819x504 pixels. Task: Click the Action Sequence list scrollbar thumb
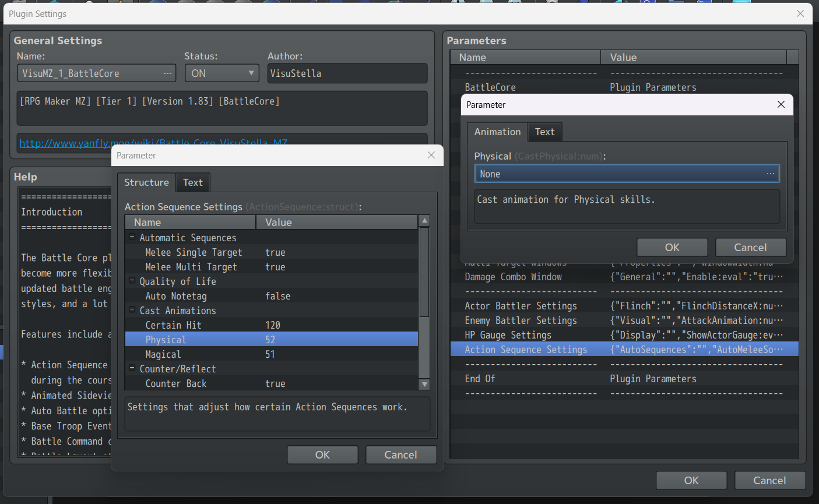[x=424, y=272]
